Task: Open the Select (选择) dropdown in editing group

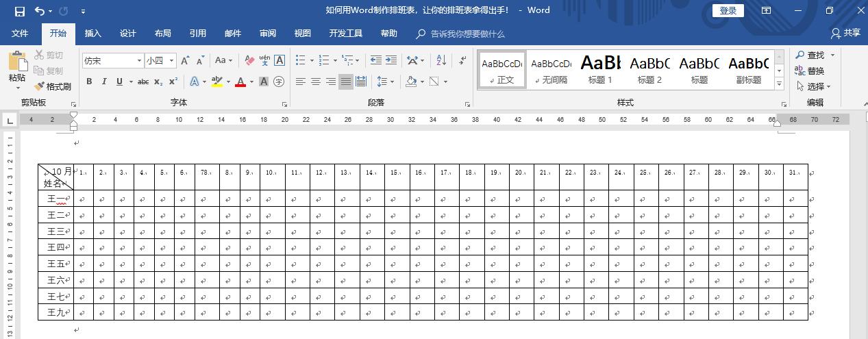Action: tap(813, 86)
